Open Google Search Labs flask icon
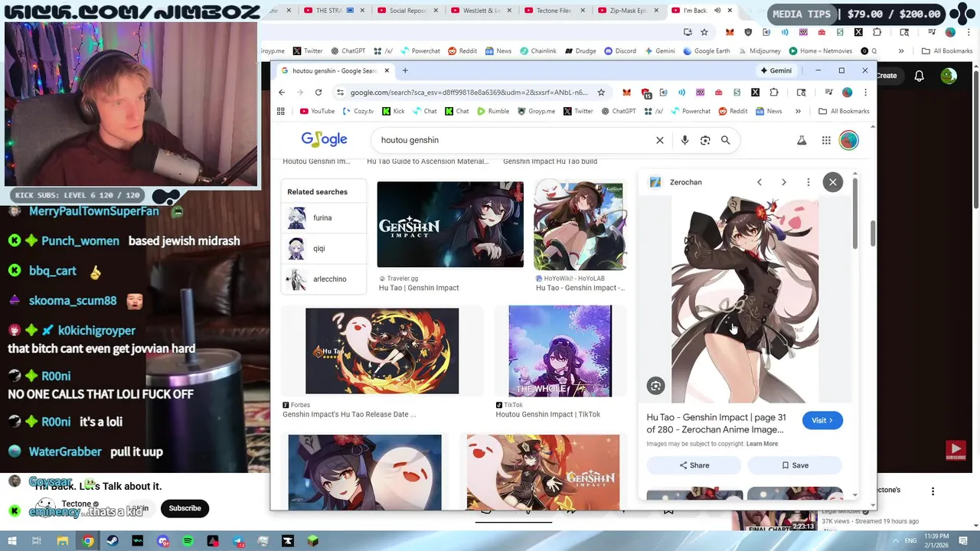Screen dimensions: 980x551 point(802,140)
